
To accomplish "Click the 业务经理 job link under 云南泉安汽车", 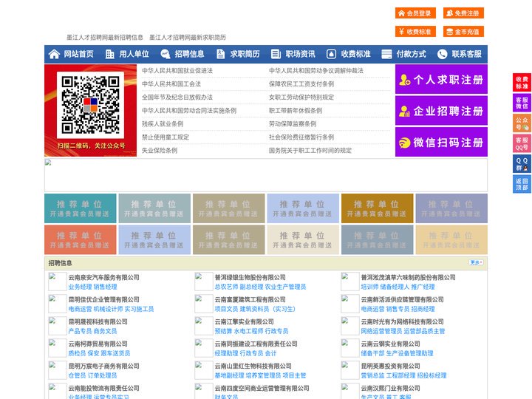I will 80,287.
